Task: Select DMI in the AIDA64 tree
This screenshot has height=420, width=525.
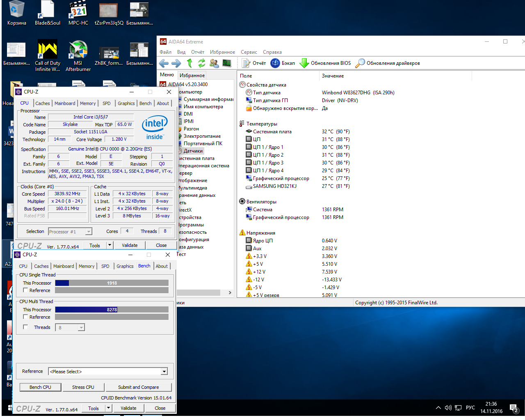Action: [188, 114]
